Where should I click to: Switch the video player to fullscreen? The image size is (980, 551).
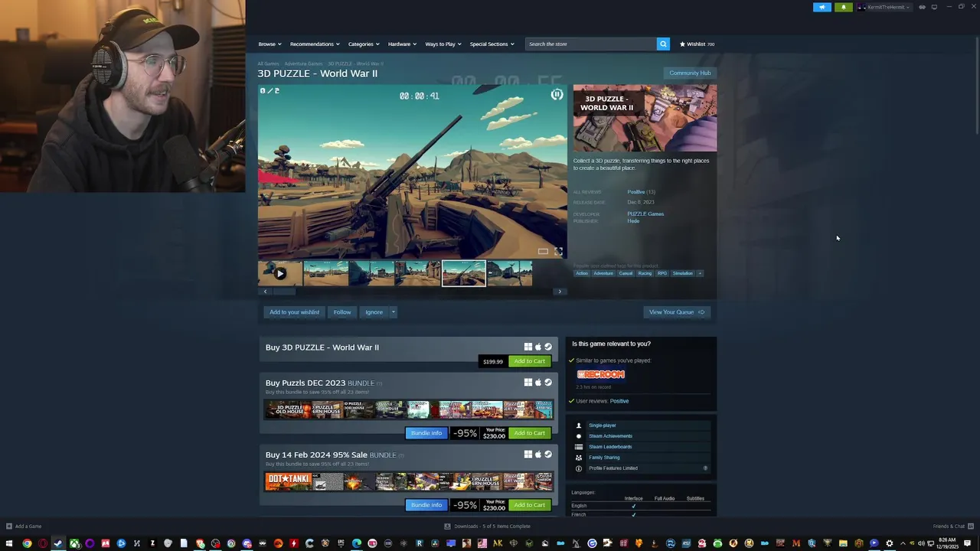558,251
